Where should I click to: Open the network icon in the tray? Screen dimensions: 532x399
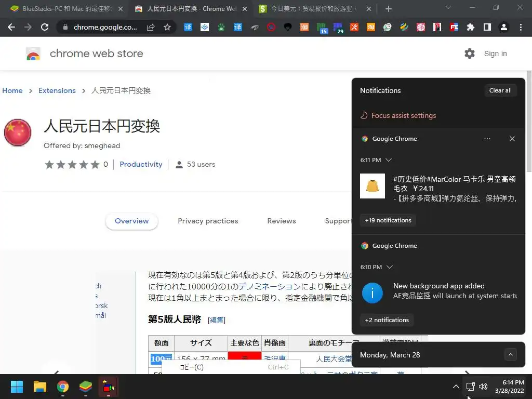coord(470,387)
